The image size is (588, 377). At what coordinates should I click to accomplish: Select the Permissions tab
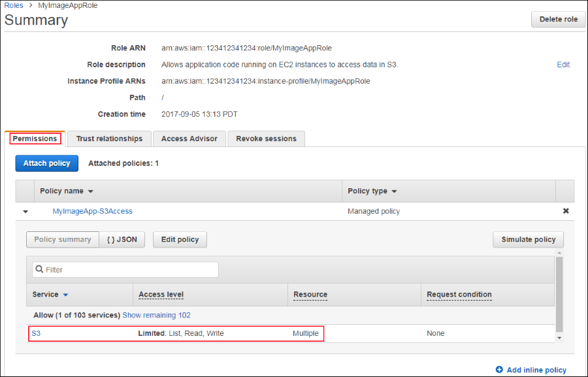pos(35,139)
